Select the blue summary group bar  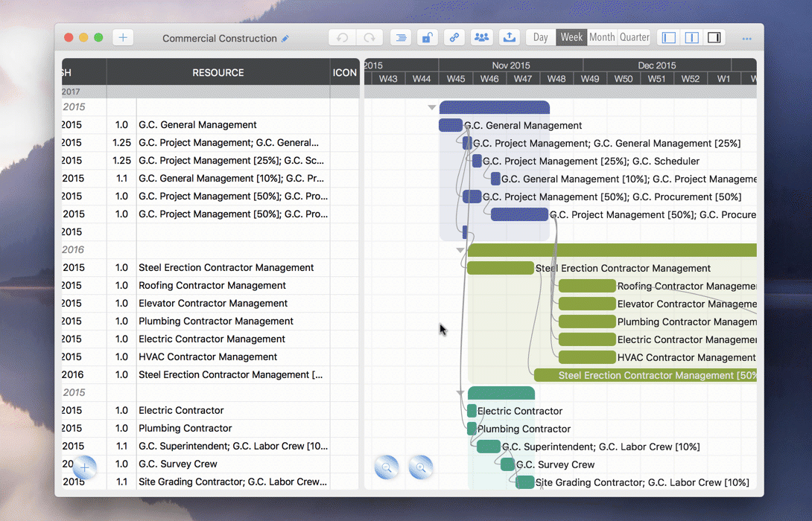coord(495,107)
